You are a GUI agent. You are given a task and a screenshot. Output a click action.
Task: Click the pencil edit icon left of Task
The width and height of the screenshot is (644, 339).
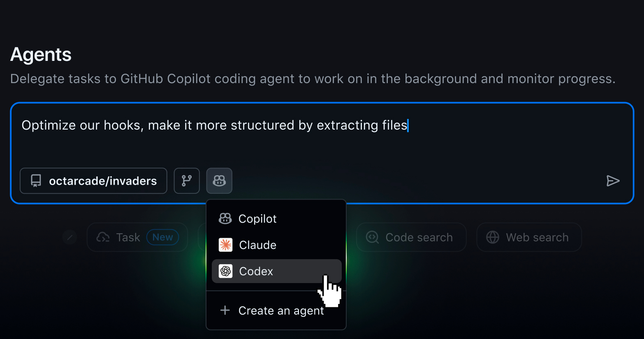pos(69,237)
